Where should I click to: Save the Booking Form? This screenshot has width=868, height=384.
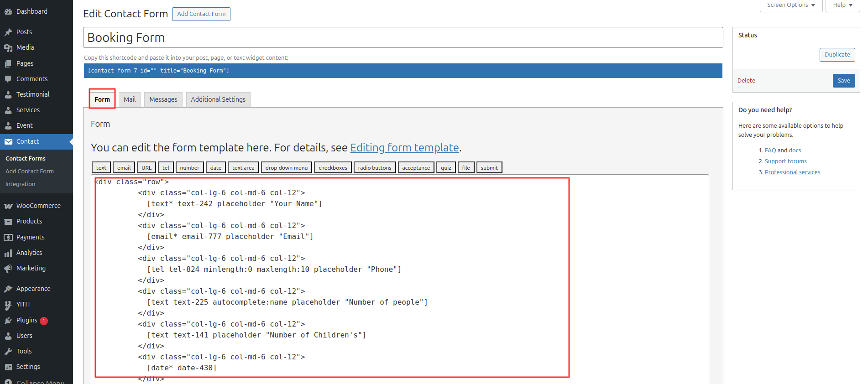(x=843, y=81)
